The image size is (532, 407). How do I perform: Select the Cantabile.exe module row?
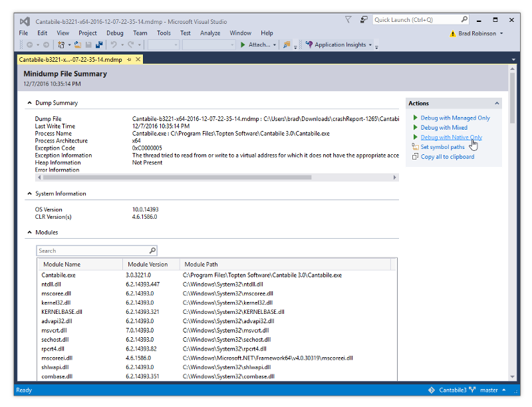pyautogui.click(x=217, y=275)
